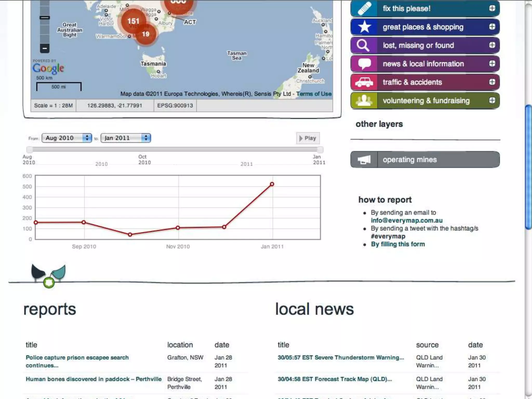This screenshot has width=532, height=399.
Task: Click the bandage icon for fix this please
Action: [x=364, y=9]
